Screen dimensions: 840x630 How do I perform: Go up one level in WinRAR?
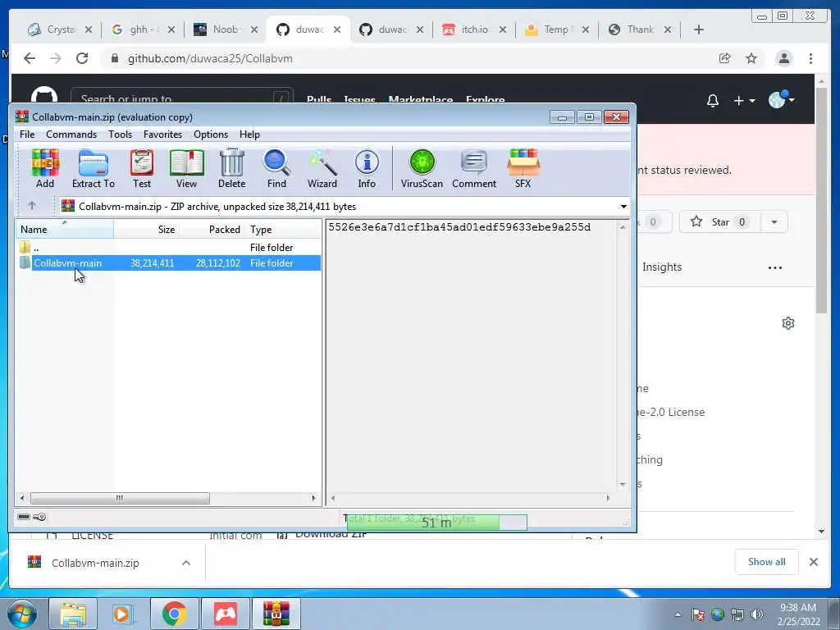click(32, 206)
